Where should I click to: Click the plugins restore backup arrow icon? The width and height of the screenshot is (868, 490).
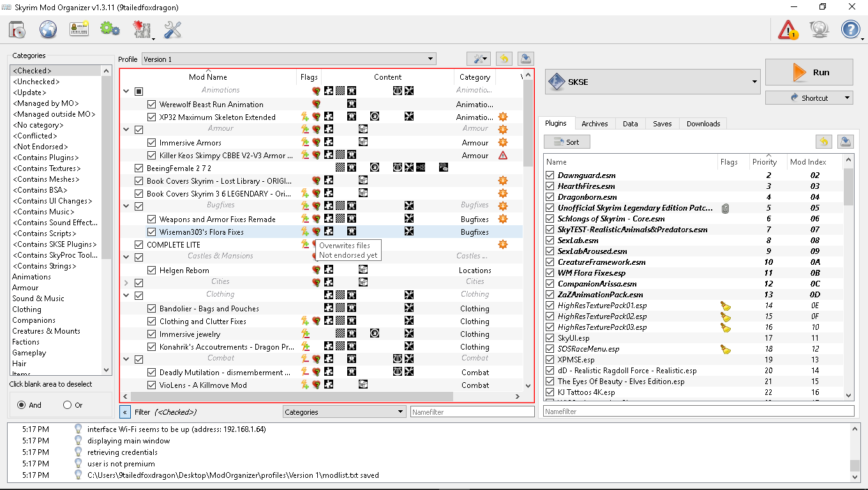824,142
